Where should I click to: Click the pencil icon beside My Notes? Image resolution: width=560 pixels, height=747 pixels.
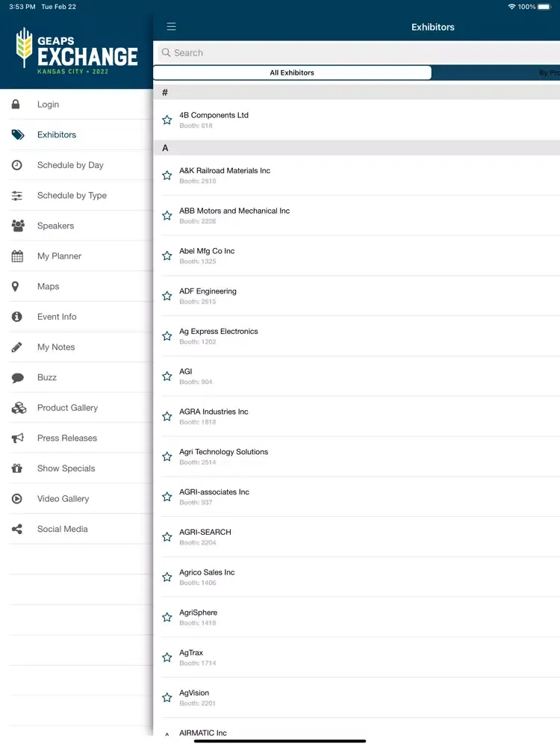coord(16,347)
